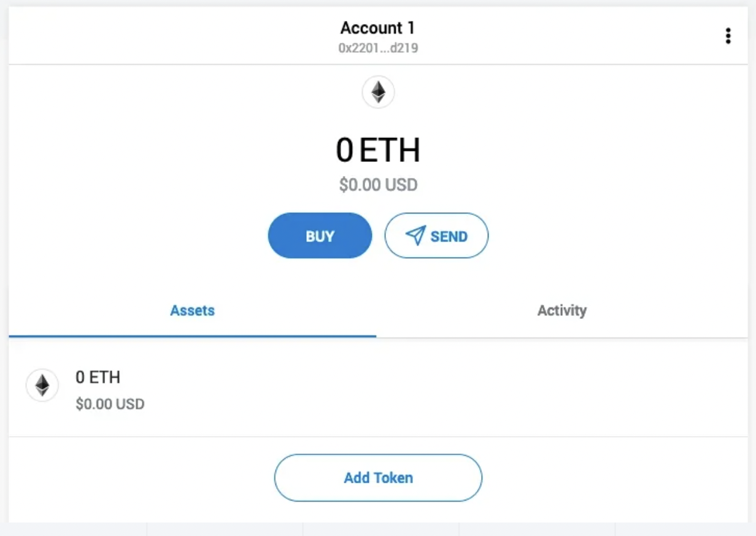Image resolution: width=756 pixels, height=536 pixels.
Task: Click the Add Token button
Action: coord(378,478)
